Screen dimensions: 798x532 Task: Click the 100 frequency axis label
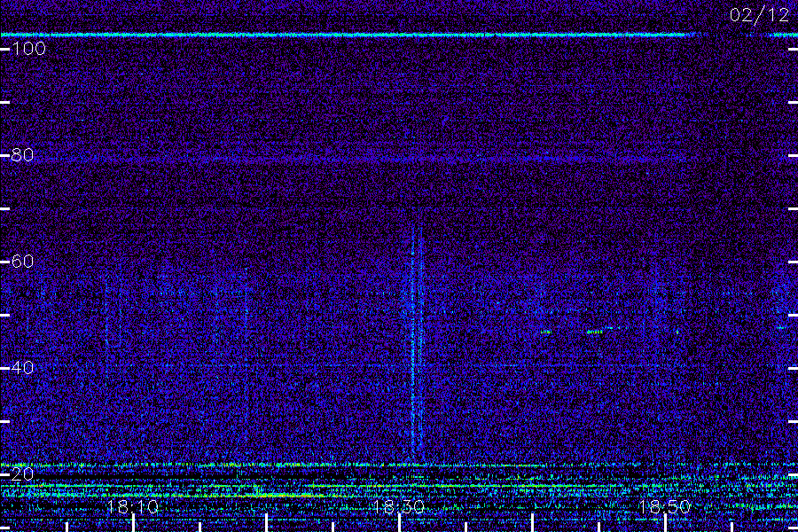point(28,49)
